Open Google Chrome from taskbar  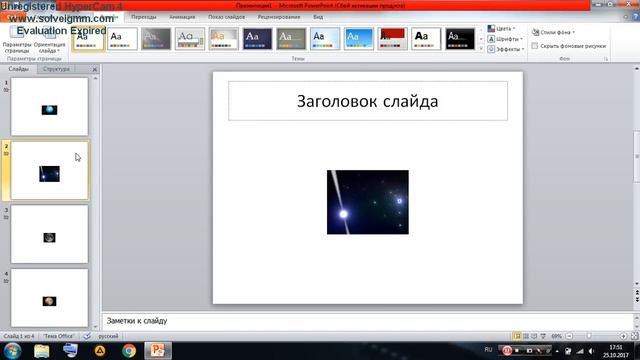pyautogui.click(x=129, y=351)
